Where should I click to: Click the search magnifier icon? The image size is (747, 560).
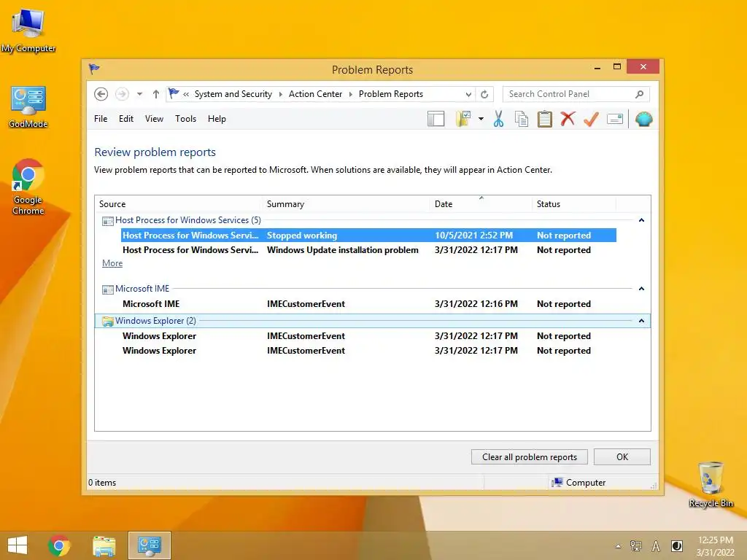tap(639, 94)
